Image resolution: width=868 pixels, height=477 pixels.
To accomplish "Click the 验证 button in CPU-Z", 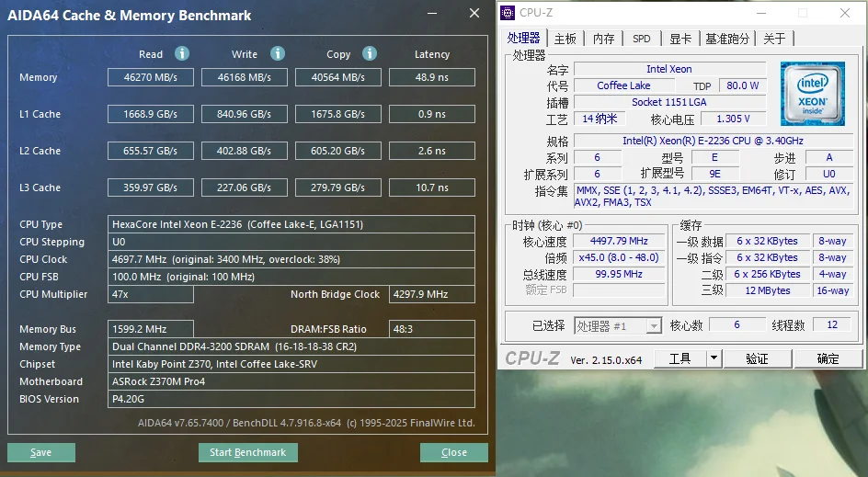I will point(756,358).
